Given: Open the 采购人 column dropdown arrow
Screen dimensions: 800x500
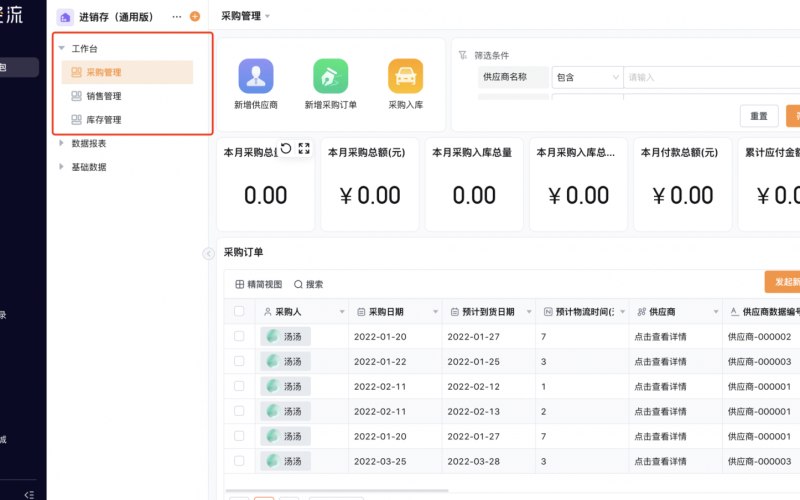Looking at the screenshot, I should [342, 312].
